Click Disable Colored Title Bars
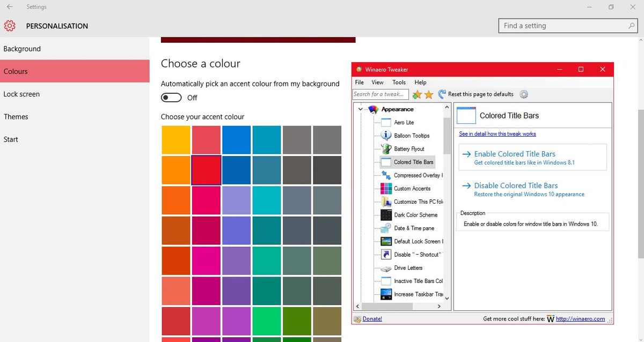This screenshot has width=644, height=342. (532, 189)
